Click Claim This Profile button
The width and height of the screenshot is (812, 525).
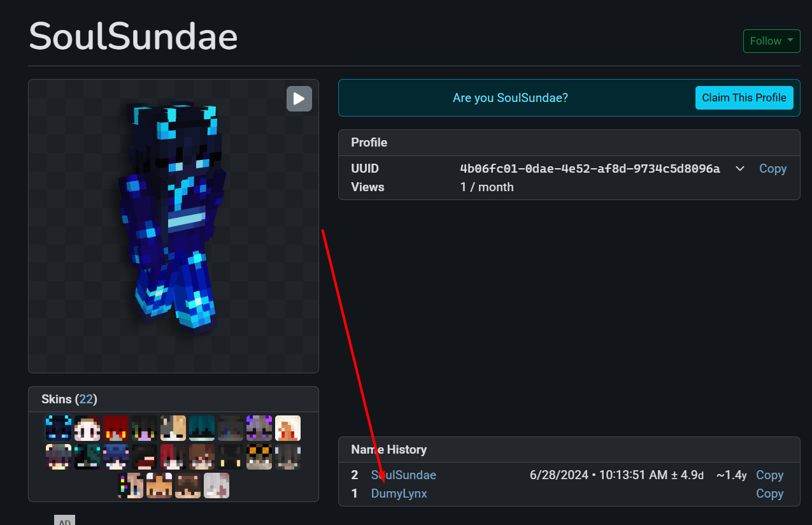click(744, 98)
